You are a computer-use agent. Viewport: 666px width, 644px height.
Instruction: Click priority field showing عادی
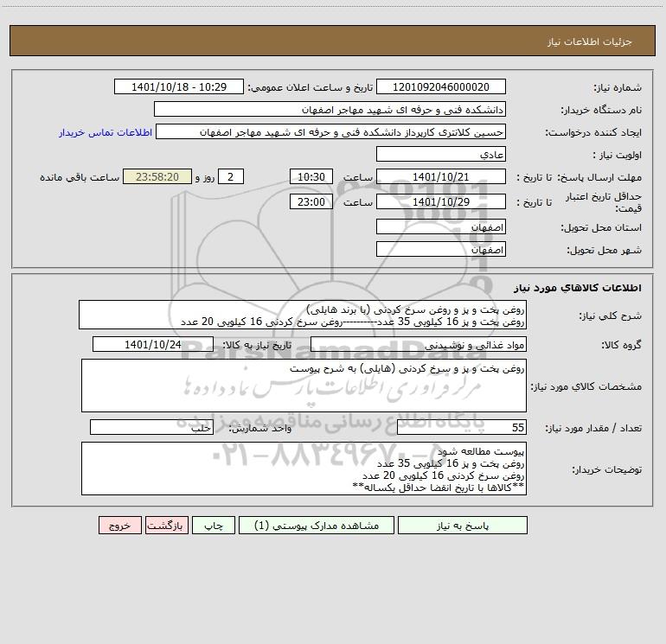tap(441, 154)
